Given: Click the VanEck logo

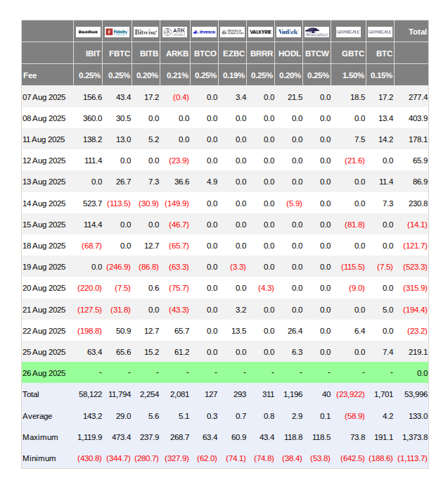Looking at the screenshot, I should point(289,32).
